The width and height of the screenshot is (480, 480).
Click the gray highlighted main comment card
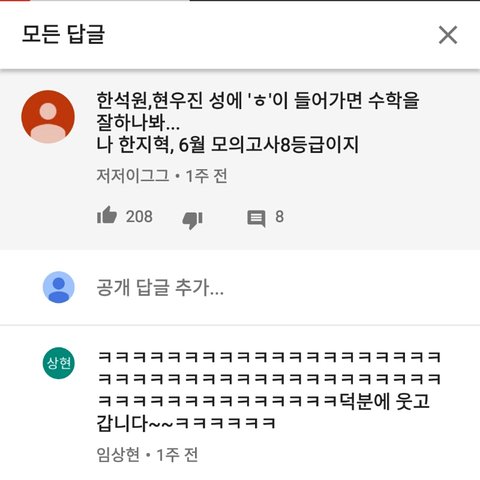(x=240, y=159)
